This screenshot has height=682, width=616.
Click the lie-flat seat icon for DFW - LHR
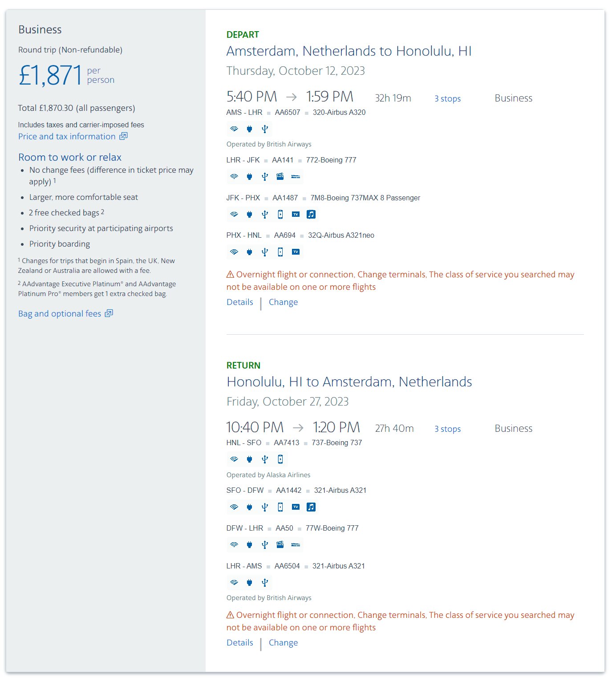coord(296,545)
